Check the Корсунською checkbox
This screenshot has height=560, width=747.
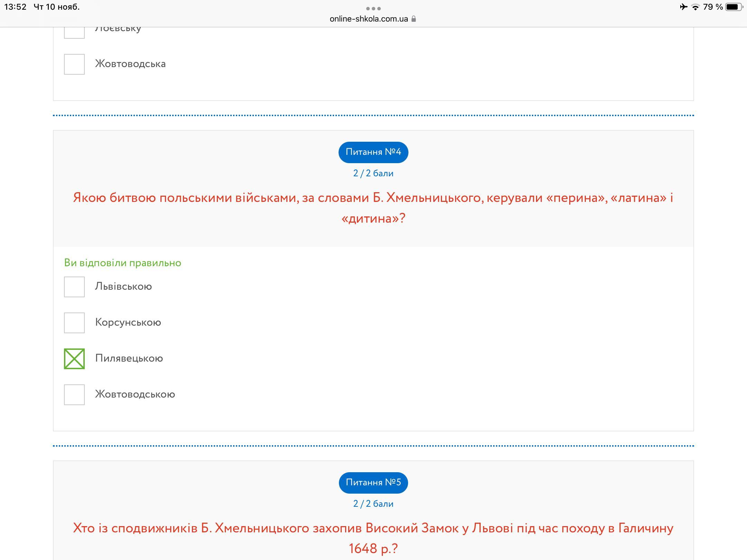point(74,323)
